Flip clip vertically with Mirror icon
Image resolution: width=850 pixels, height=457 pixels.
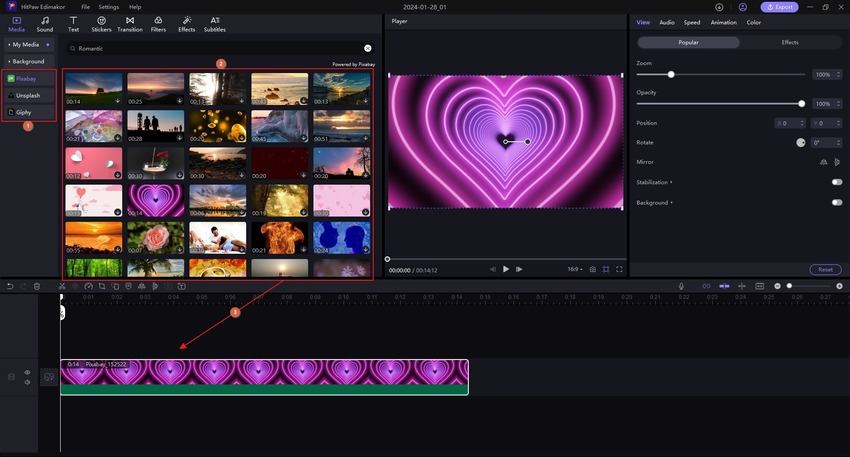coord(837,162)
